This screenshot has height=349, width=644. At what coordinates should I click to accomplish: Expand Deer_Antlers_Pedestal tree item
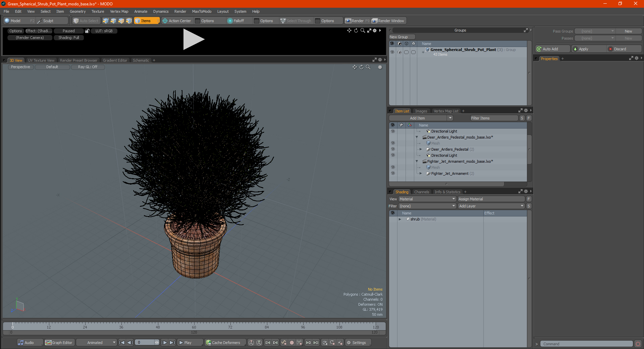tap(421, 149)
